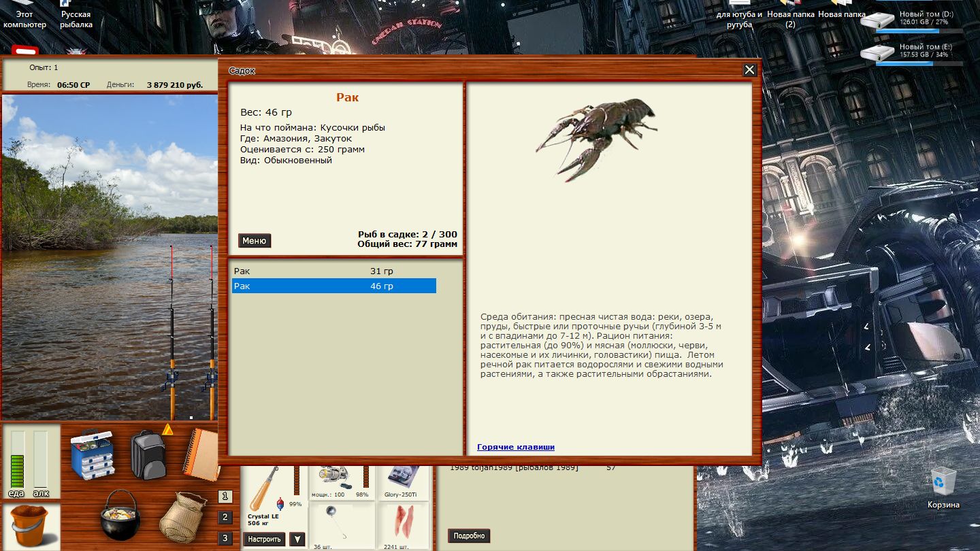Switch to tackle set 2
980x551 pixels.
(x=226, y=518)
